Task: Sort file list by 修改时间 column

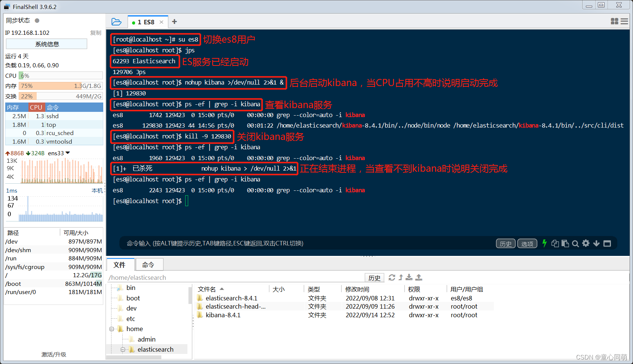Action: coord(373,289)
